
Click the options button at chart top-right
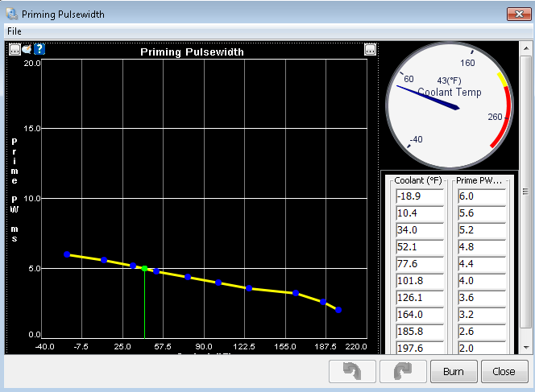[x=370, y=50]
